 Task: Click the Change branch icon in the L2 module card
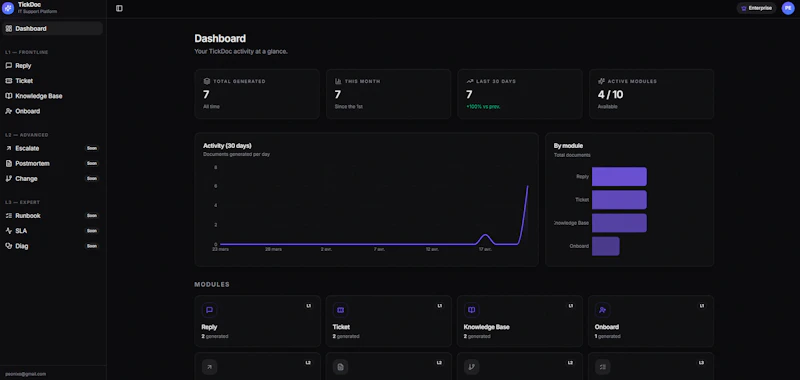(x=472, y=367)
